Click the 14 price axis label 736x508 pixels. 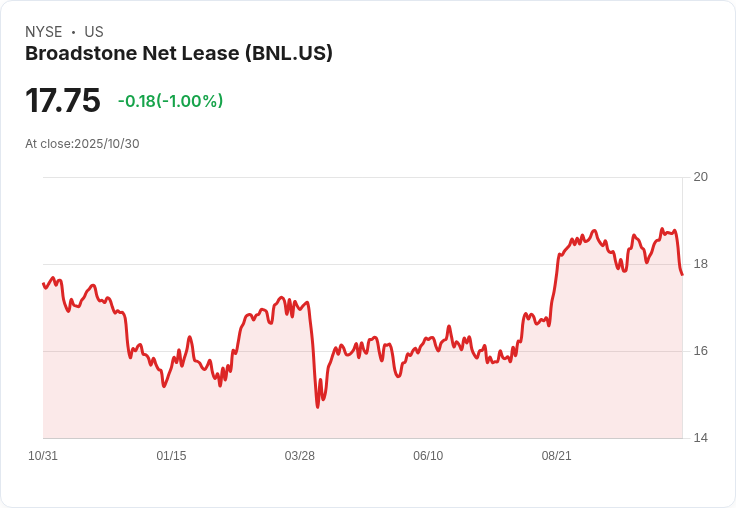click(x=700, y=438)
